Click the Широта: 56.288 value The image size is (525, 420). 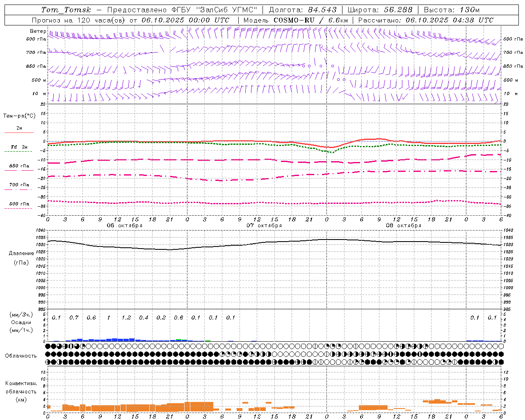coord(380,10)
